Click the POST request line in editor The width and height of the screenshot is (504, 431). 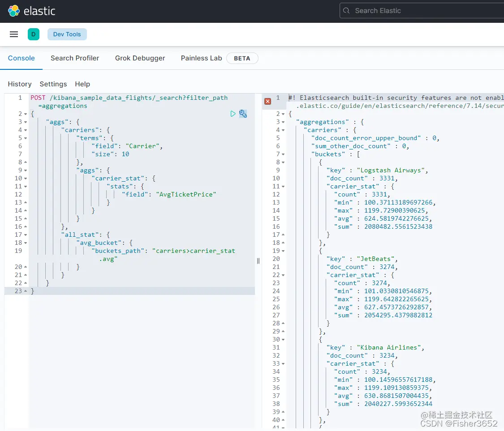click(x=129, y=102)
